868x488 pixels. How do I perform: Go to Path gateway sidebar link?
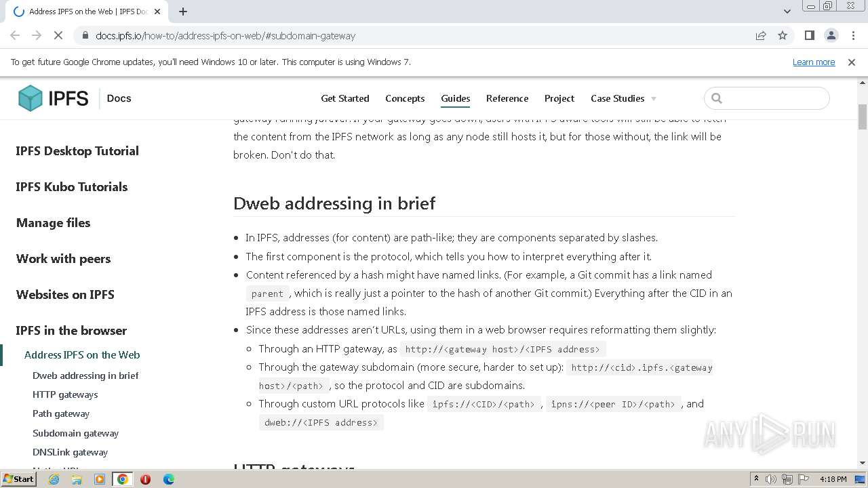click(x=61, y=413)
